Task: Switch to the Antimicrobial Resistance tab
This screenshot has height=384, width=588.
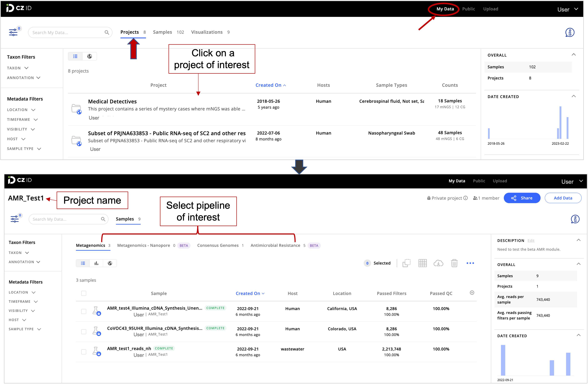Action: pos(275,245)
